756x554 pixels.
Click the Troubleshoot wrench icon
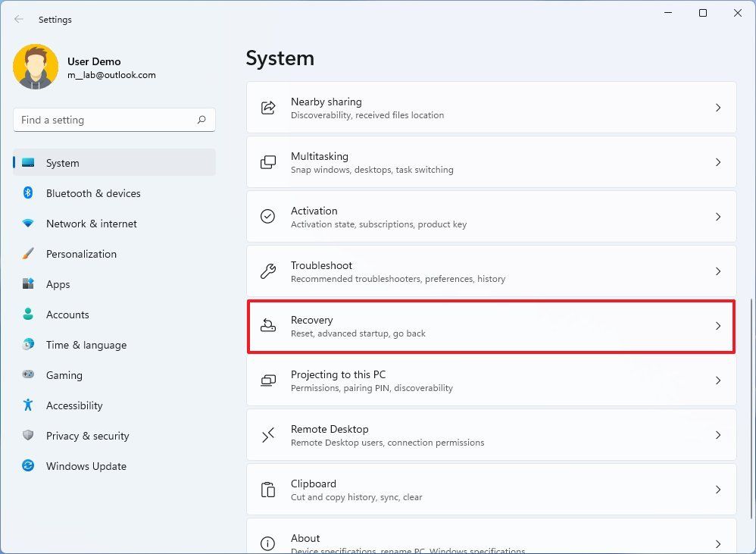coord(268,271)
